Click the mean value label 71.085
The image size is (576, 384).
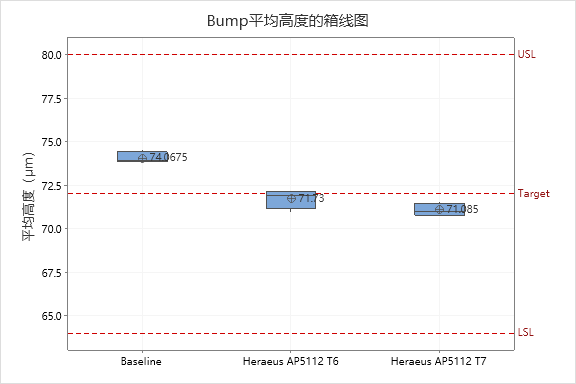(462, 209)
